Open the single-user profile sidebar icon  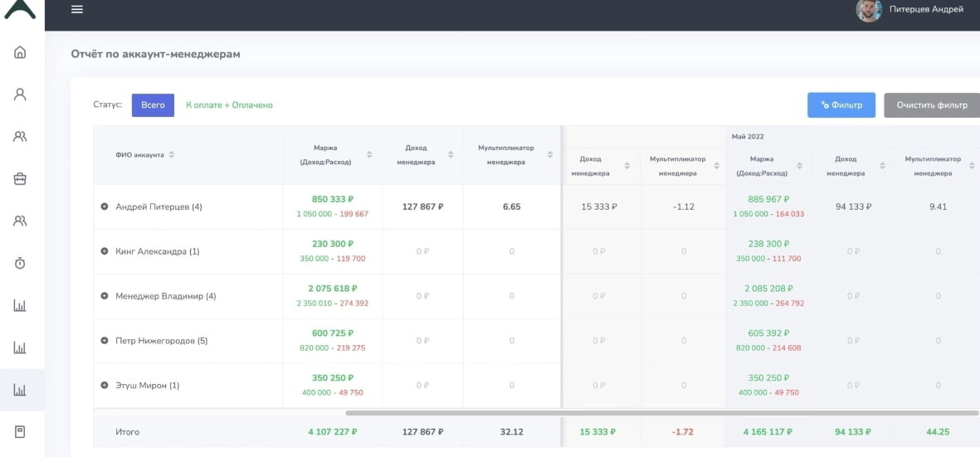pos(21,94)
